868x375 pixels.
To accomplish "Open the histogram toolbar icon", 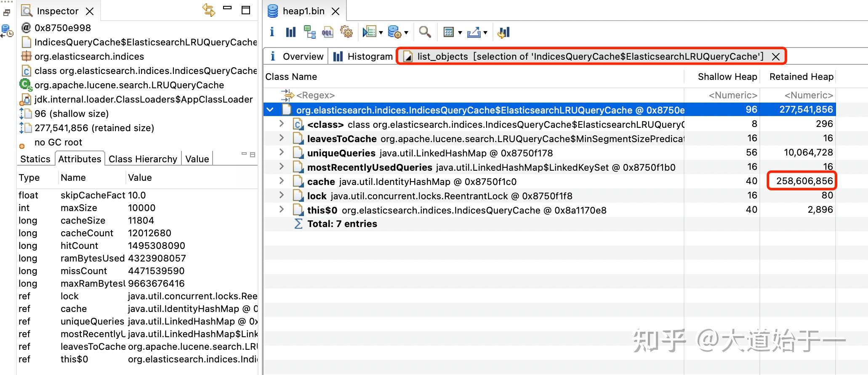I will (291, 32).
